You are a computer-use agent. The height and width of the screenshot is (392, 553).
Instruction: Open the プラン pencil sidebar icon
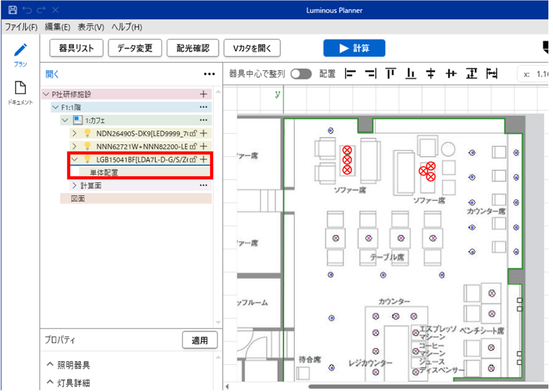[20, 51]
